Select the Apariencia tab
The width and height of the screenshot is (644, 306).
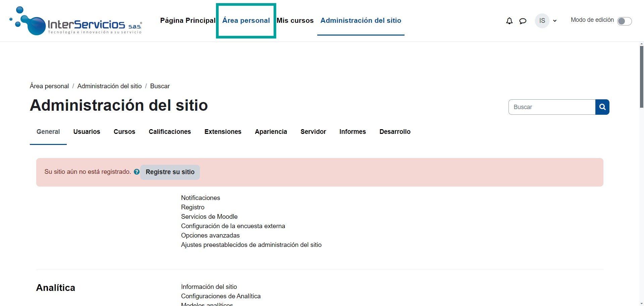[271, 132]
